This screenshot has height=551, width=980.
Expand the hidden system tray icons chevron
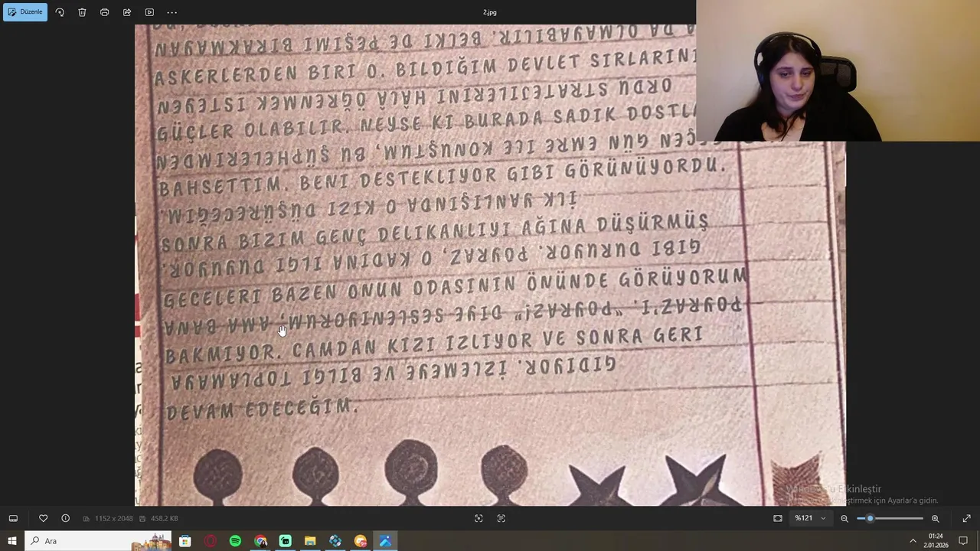[x=913, y=541]
